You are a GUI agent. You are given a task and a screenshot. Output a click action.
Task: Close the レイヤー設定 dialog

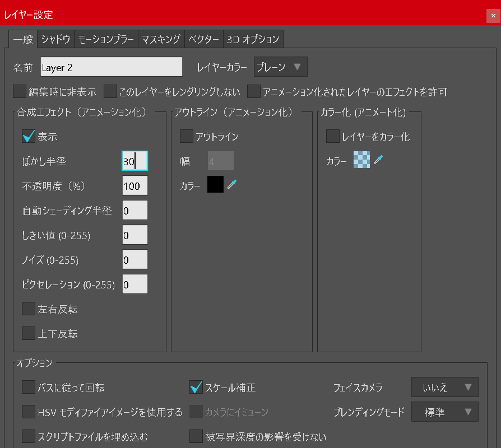point(493,15)
